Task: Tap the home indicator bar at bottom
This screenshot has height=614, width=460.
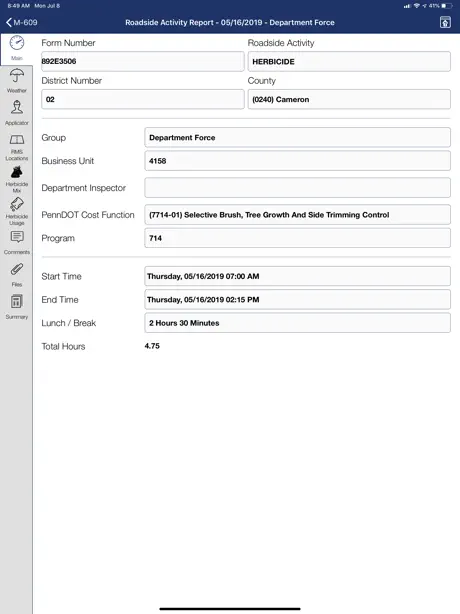Action: 230,609
